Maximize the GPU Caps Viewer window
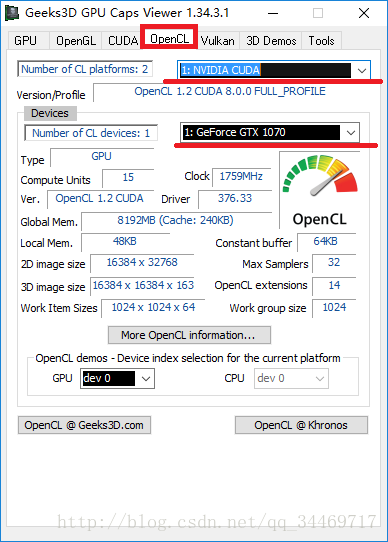This screenshot has height=542, width=388. point(318,13)
